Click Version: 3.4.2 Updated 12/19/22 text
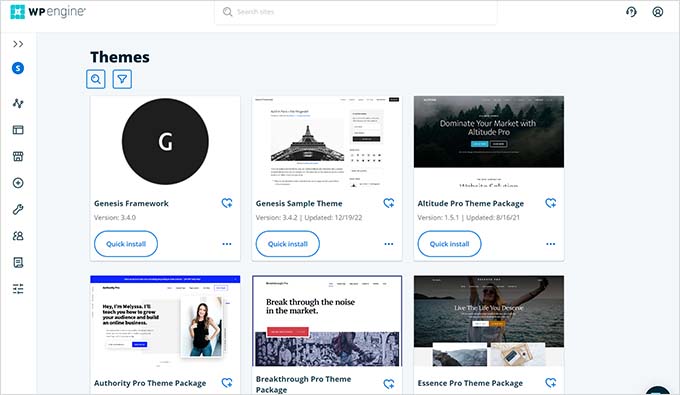Image resolution: width=680 pixels, height=395 pixels. pyautogui.click(x=309, y=218)
